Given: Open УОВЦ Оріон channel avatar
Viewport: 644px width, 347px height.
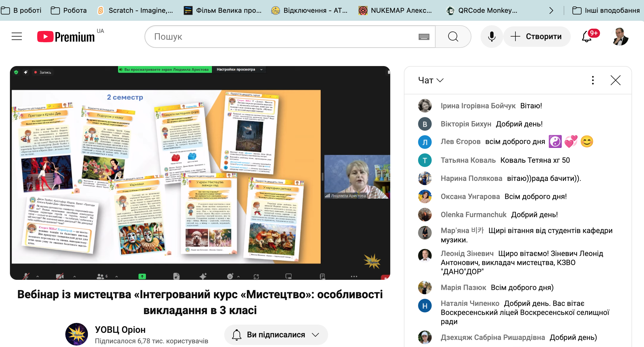Looking at the screenshot, I should tap(77, 334).
